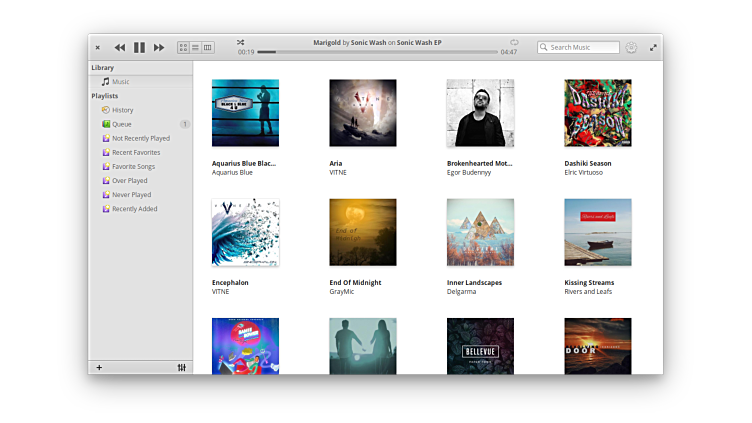752x423 pixels.
Task: Toggle shuffle mode
Action: point(240,42)
